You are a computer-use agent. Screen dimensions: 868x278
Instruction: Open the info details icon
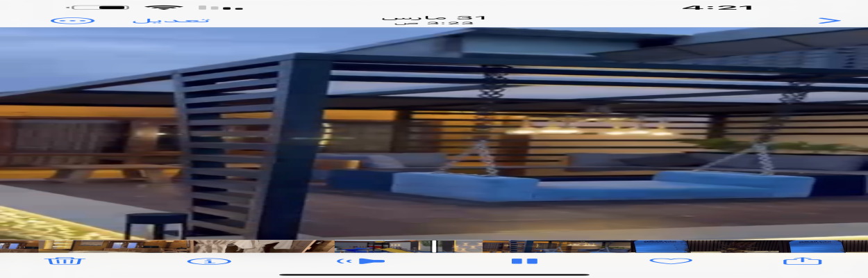(x=208, y=261)
